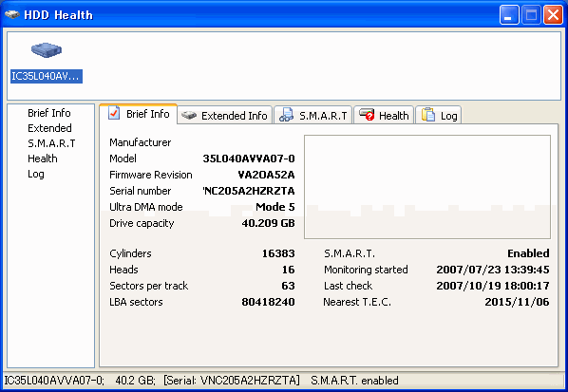Select Extended in the sidebar list
This screenshot has height=392, width=568.
[49, 128]
